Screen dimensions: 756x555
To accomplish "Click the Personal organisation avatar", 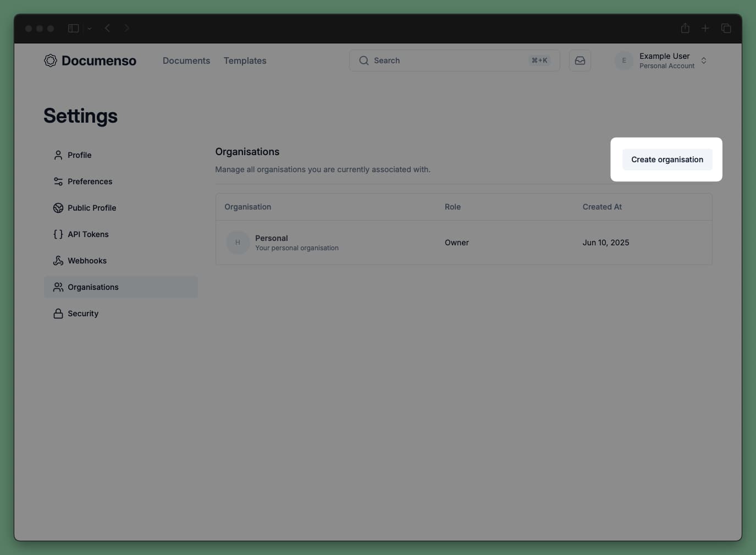I will (x=238, y=242).
